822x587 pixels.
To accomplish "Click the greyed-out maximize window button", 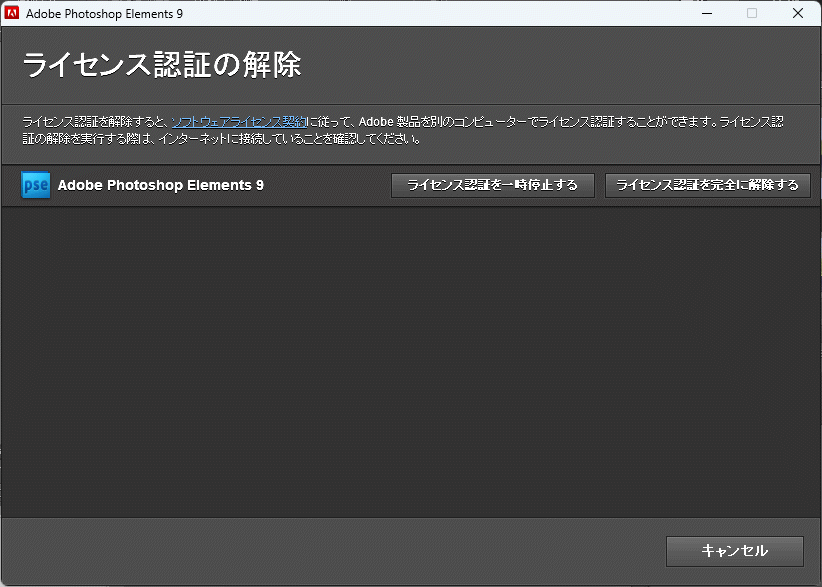I will 752,13.
